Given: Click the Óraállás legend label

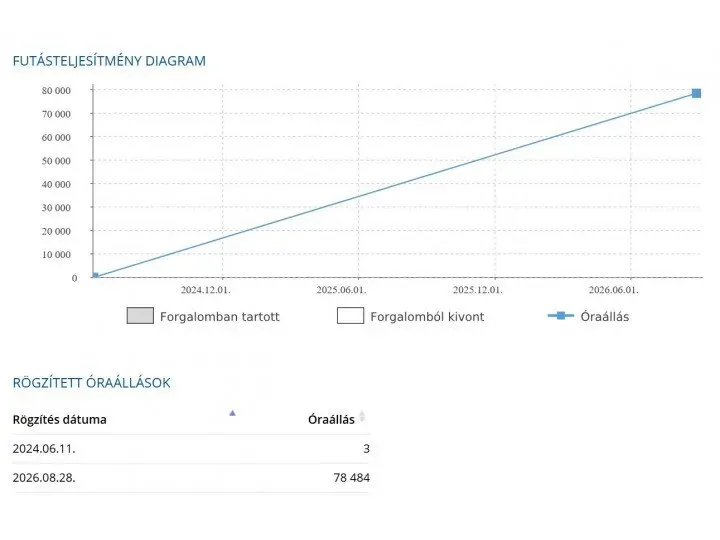Looking at the screenshot, I should tap(604, 317).
